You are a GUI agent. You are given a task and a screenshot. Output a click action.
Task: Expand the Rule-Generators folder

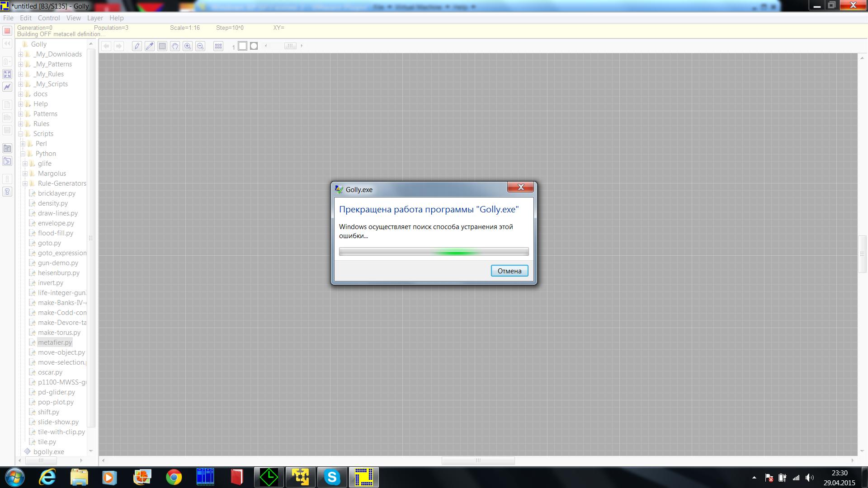click(25, 183)
